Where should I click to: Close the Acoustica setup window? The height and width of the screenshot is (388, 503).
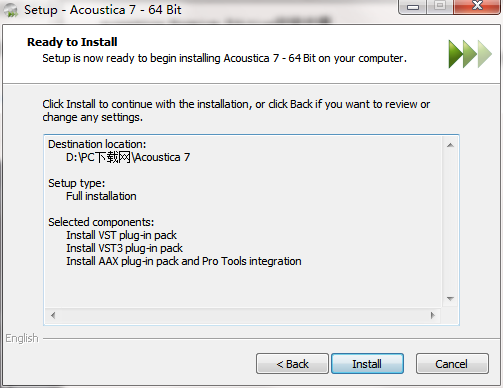(477, 7)
